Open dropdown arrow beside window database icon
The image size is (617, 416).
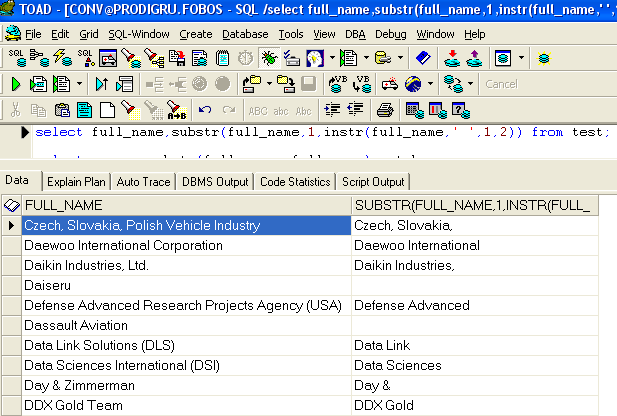[x=521, y=58]
